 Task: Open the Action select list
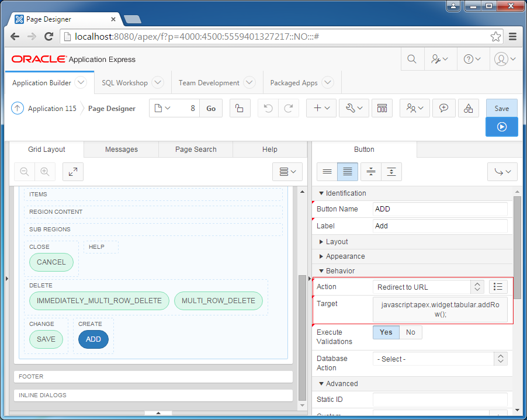[428, 287]
